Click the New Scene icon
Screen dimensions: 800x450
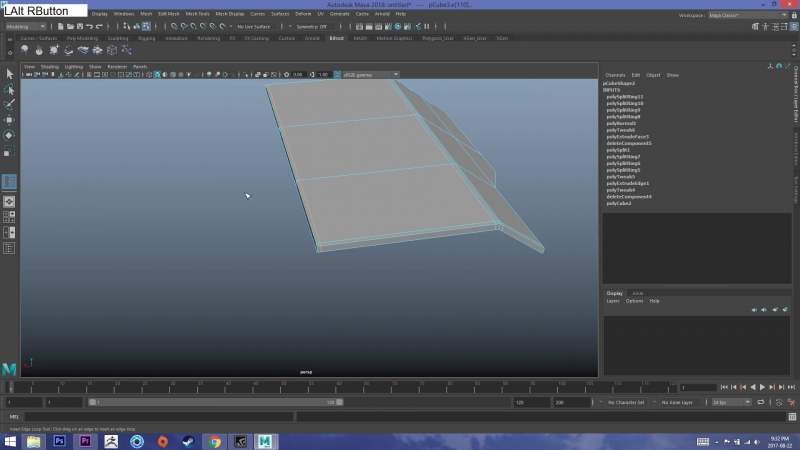(x=60, y=27)
